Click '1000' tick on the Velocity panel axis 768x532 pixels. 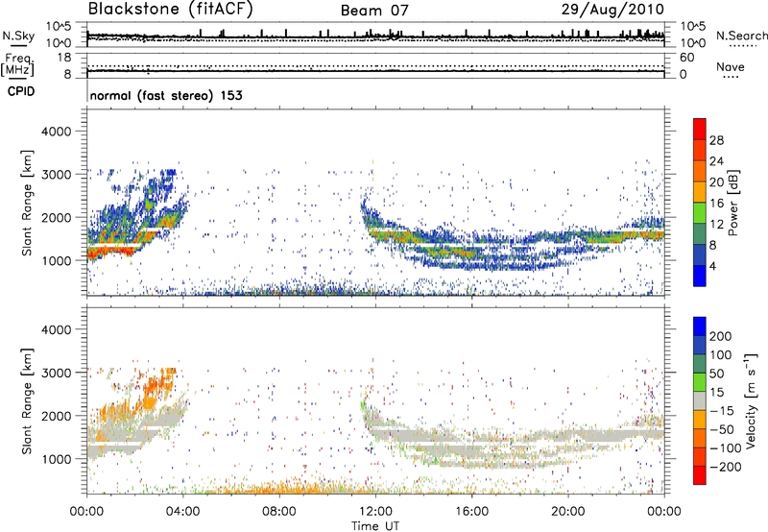click(56, 460)
